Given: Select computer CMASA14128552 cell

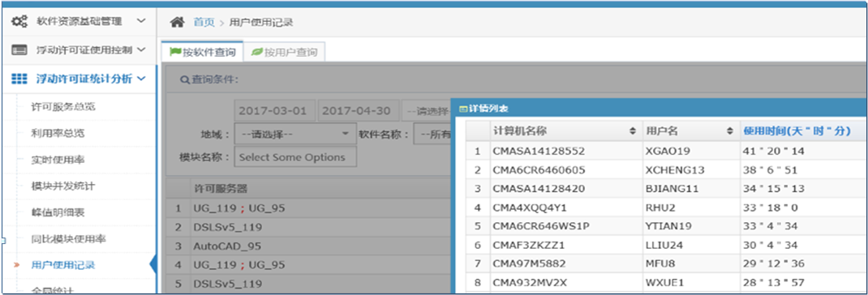Looking at the screenshot, I should [x=565, y=151].
